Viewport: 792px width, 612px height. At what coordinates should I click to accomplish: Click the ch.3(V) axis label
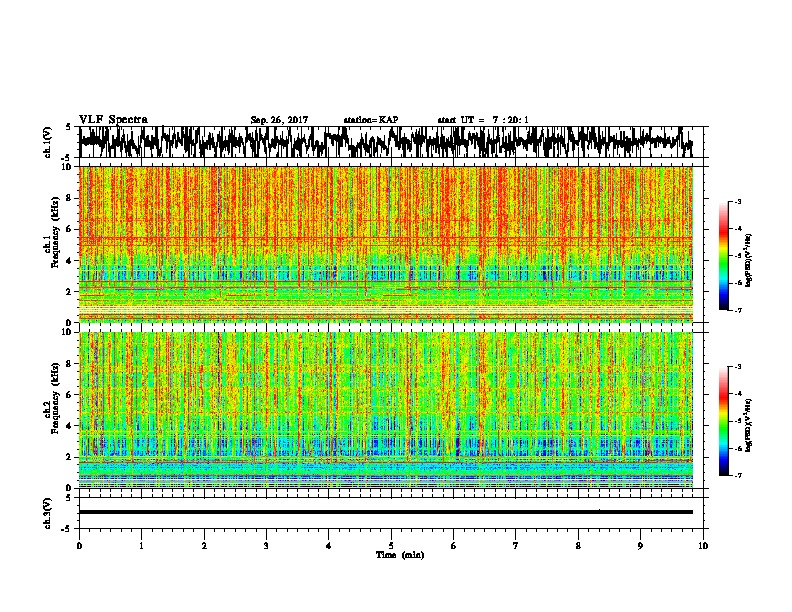click(x=47, y=513)
